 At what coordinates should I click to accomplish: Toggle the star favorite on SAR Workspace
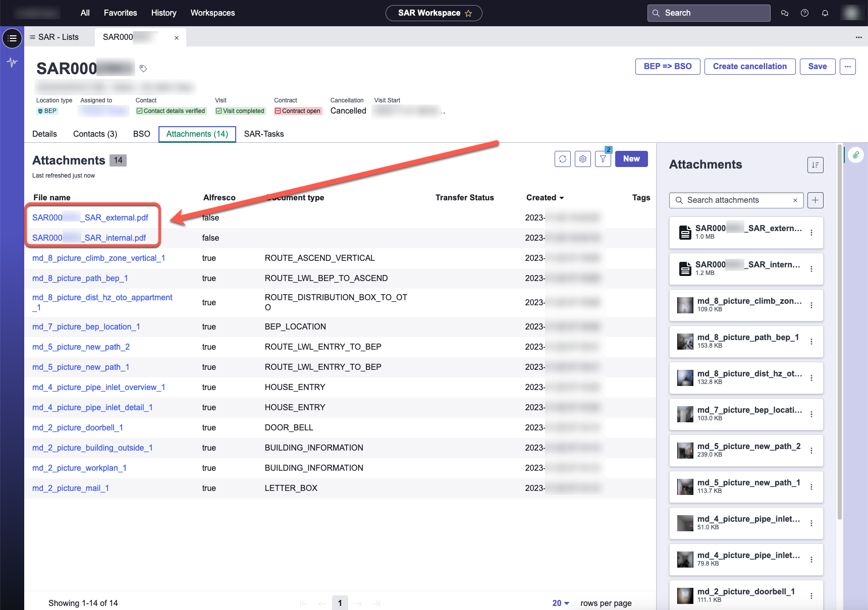(468, 14)
